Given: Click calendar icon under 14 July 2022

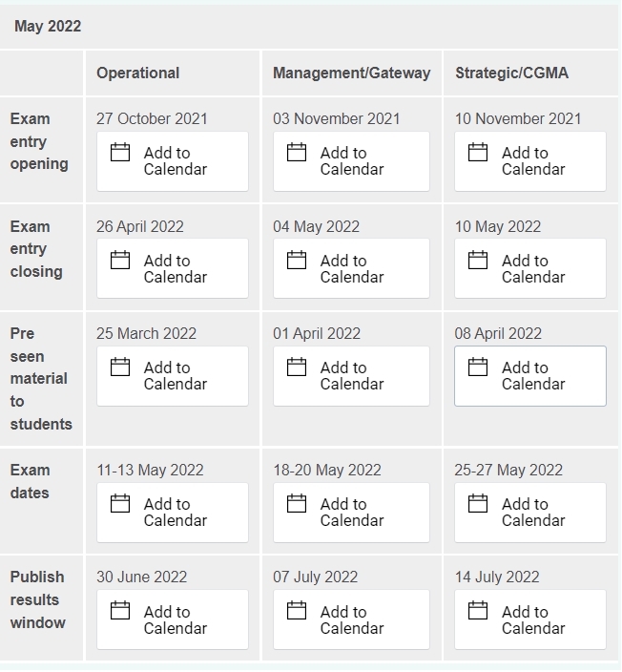Looking at the screenshot, I should point(478,612).
